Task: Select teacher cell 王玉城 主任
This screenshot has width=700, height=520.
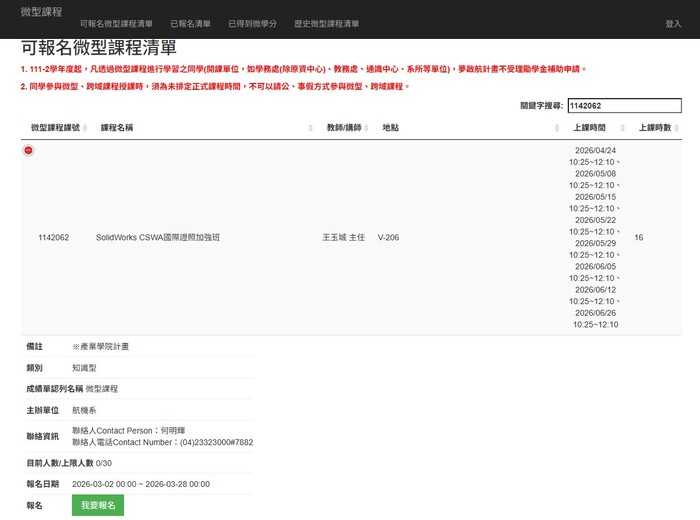Action: point(343,237)
